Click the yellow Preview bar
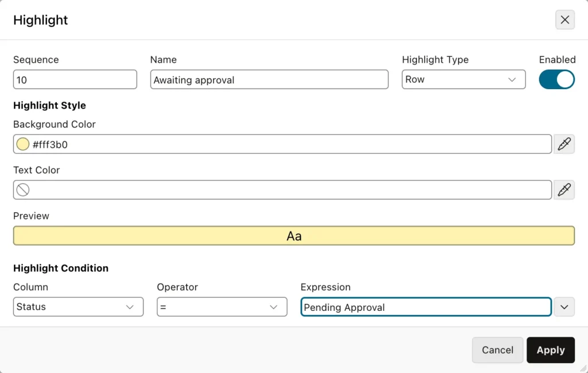 pyautogui.click(x=293, y=236)
